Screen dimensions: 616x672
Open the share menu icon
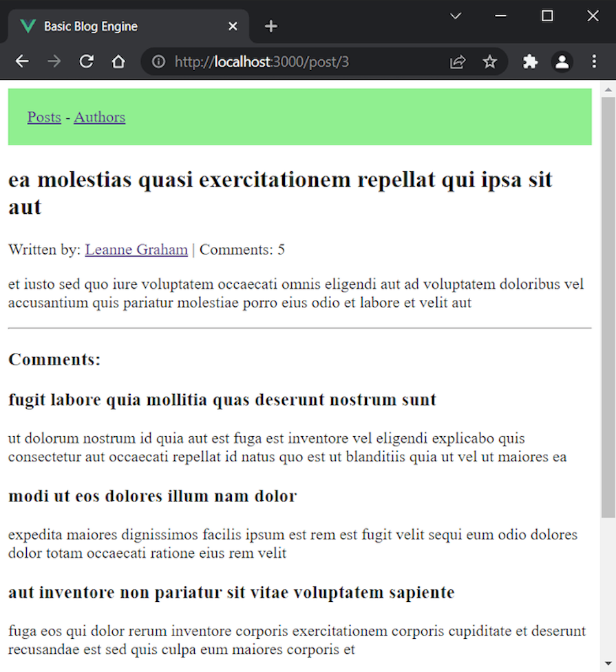point(457,61)
